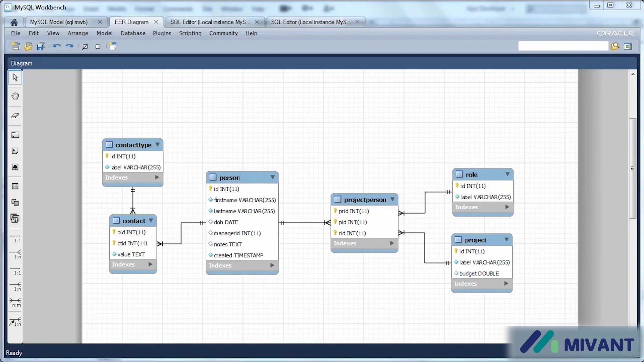Choose the 1:1 non-identifying relationship tool
Screen dimensions: 644x362
point(15,240)
